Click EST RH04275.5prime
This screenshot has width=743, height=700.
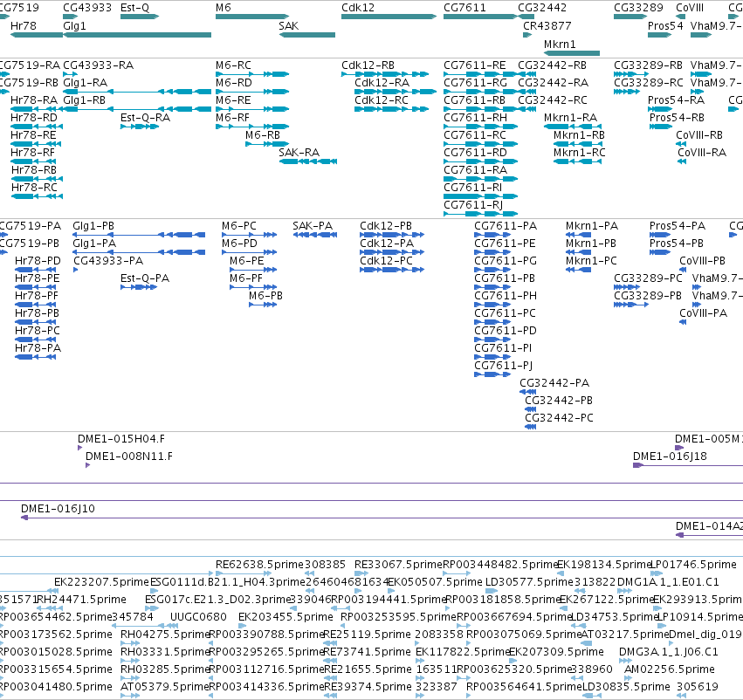[x=165, y=635]
